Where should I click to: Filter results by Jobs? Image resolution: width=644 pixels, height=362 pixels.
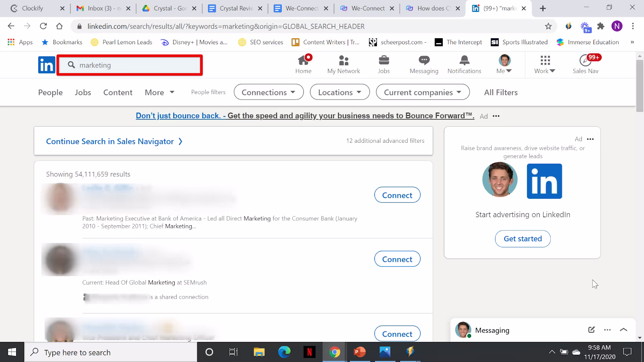83,93
